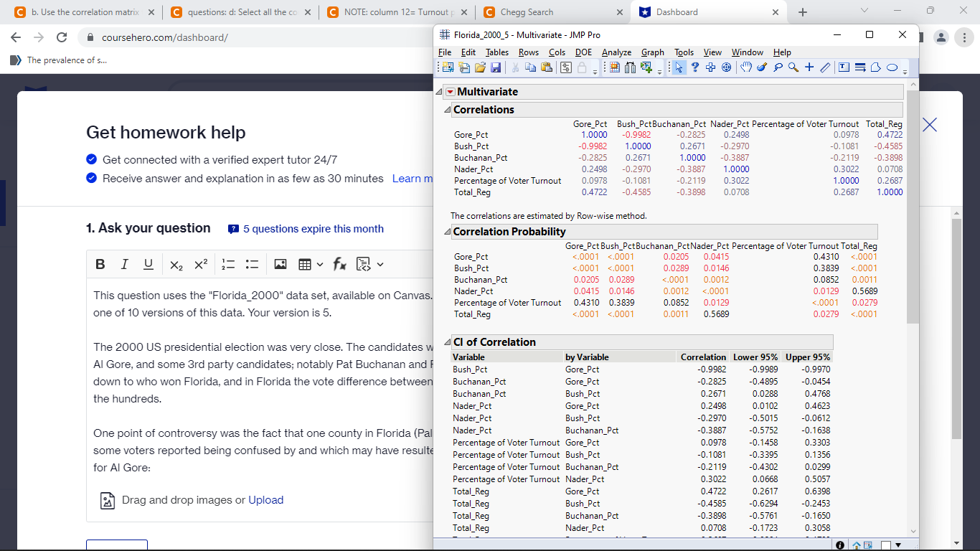Select the Brush tool in JMP toolbar
Viewport: 980px width, 551px height.
[761, 67]
